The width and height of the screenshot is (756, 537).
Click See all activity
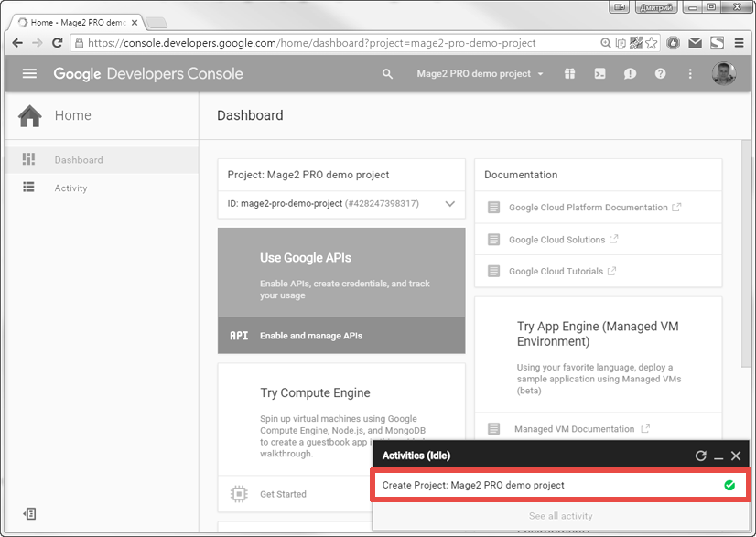click(560, 516)
